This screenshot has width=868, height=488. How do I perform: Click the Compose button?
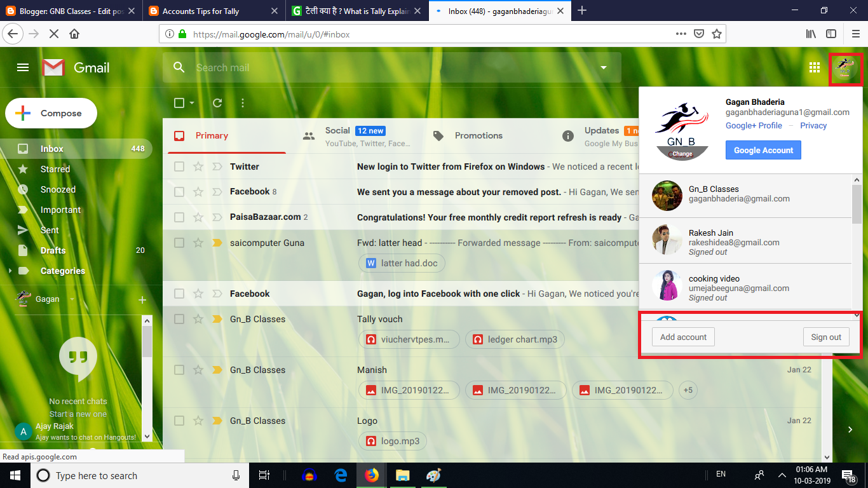click(x=51, y=113)
